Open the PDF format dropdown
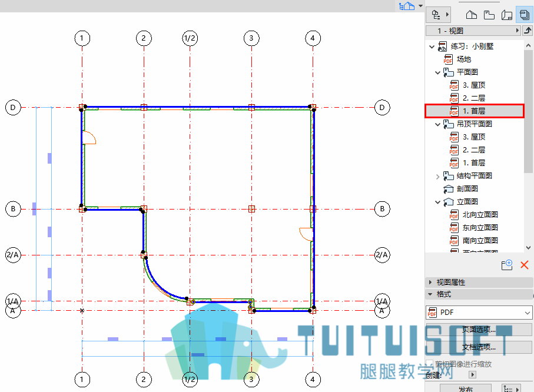The width and height of the screenshot is (534, 392). (x=479, y=313)
